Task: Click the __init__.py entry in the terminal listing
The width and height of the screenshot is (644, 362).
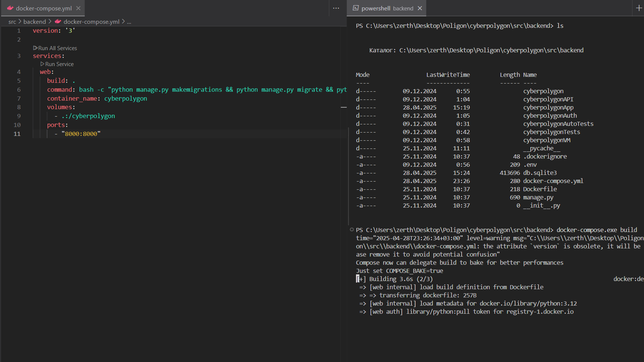Action: 542,205
